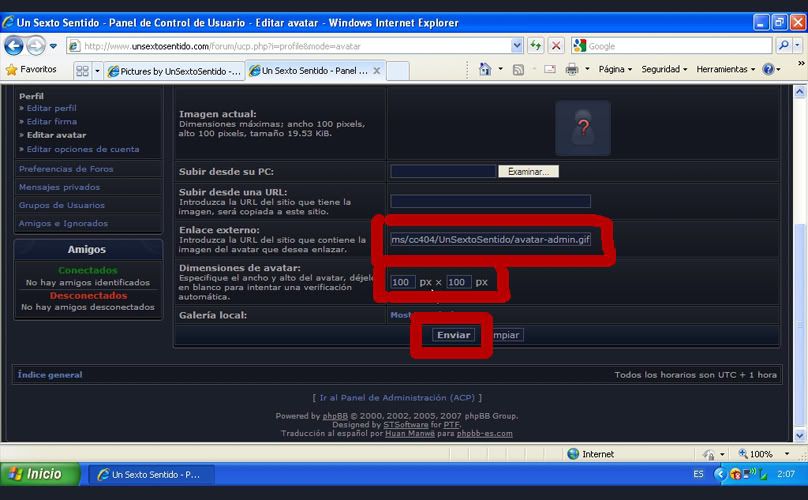The width and height of the screenshot is (808, 500).
Task: Switch to Pictures by UnSextoSentido tab
Action: click(x=174, y=71)
